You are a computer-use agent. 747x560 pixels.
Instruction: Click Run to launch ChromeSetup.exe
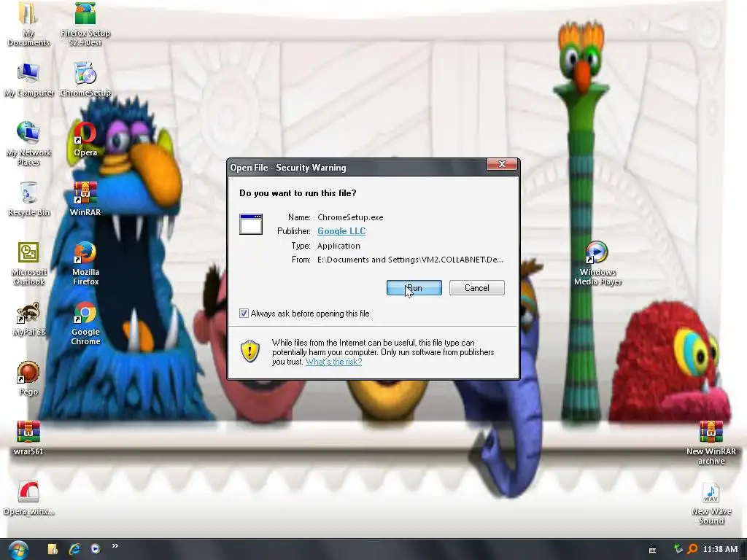click(414, 287)
